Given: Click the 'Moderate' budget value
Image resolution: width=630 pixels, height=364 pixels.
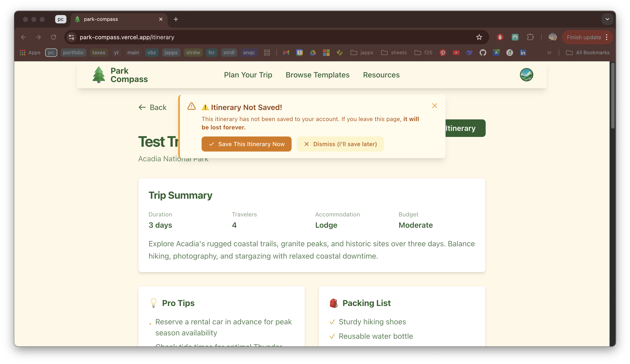Looking at the screenshot, I should 415,225.
